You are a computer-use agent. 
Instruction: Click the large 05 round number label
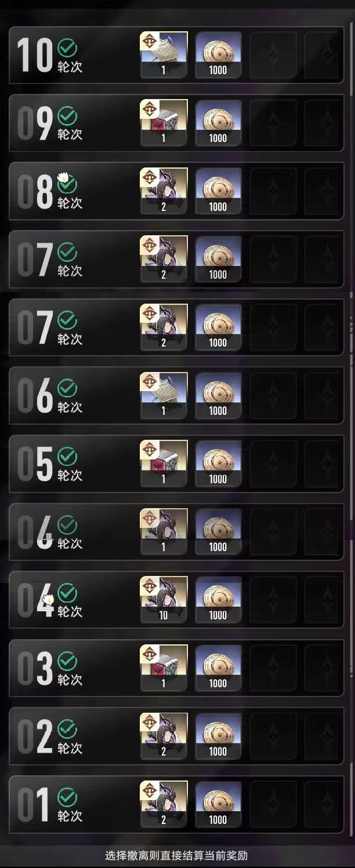35,464
